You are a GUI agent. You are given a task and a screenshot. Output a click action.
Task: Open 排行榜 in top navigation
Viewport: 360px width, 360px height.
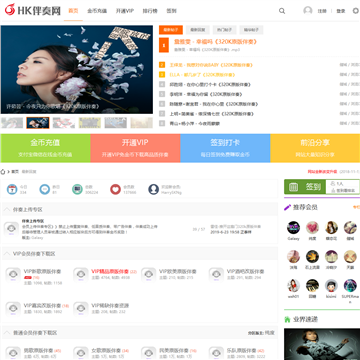[150, 11]
